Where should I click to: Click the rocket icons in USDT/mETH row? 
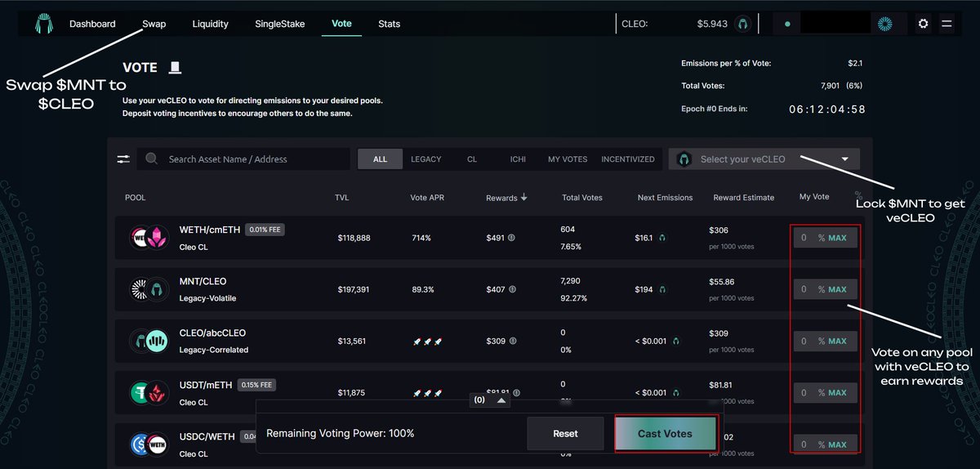(427, 393)
